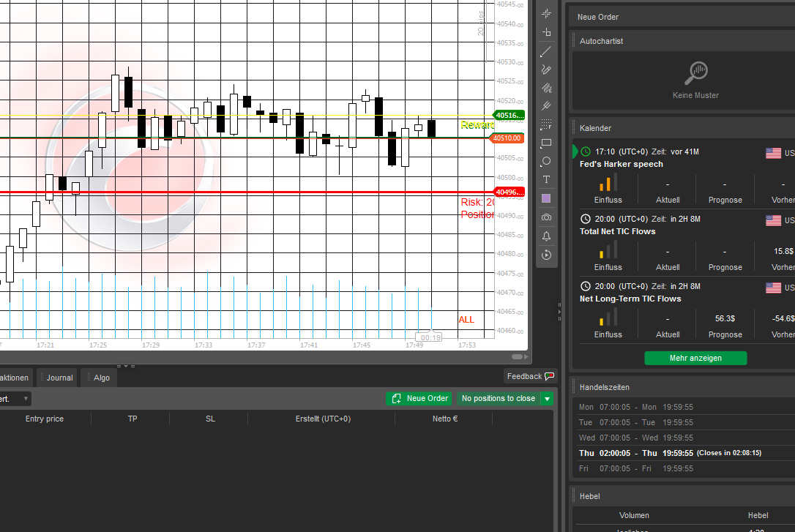Open the Total Net TIC Flows calendar event
This screenshot has width=795, height=532.
(684, 243)
